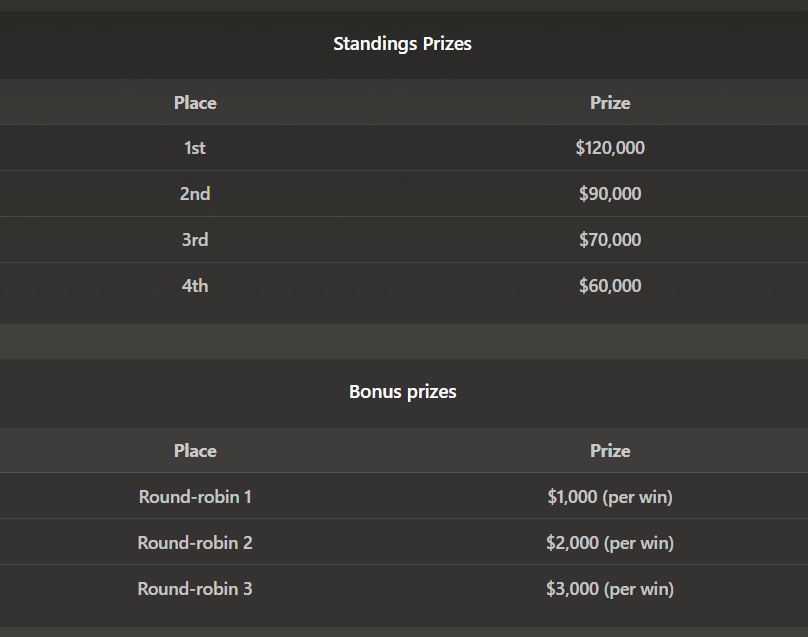808x637 pixels.
Task: Select Place header in Standings Prizes table
Action: 195,103
